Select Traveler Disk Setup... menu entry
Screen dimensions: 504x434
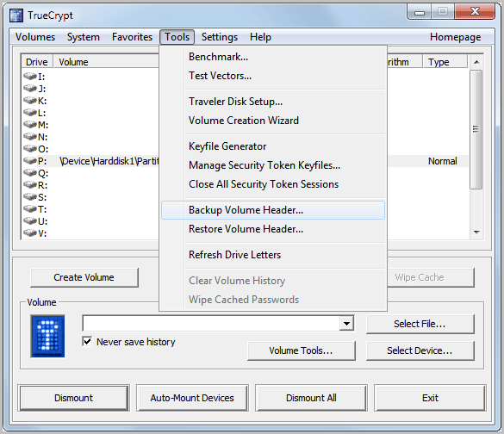click(x=273, y=102)
